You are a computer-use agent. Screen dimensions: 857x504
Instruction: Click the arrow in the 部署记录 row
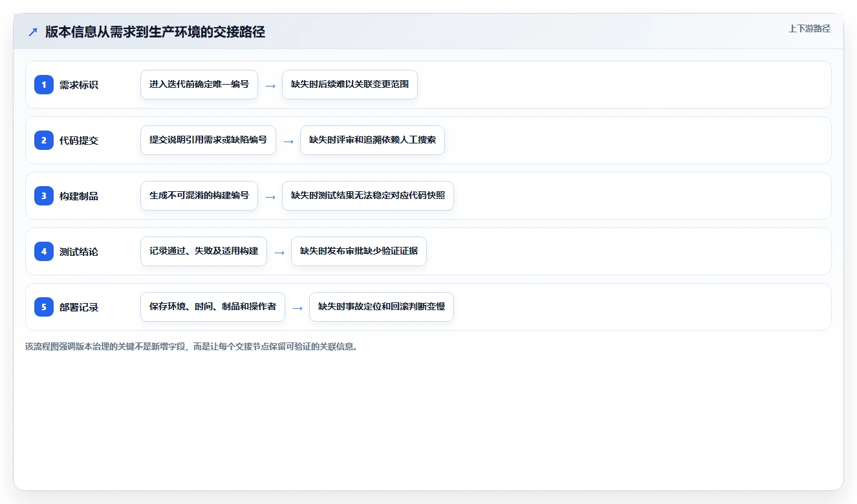(298, 308)
